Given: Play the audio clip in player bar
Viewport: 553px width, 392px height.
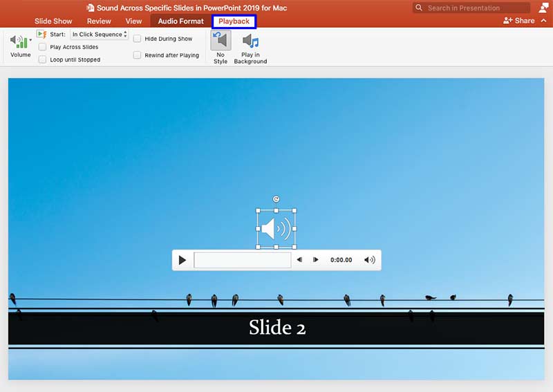Looking at the screenshot, I should (182, 260).
